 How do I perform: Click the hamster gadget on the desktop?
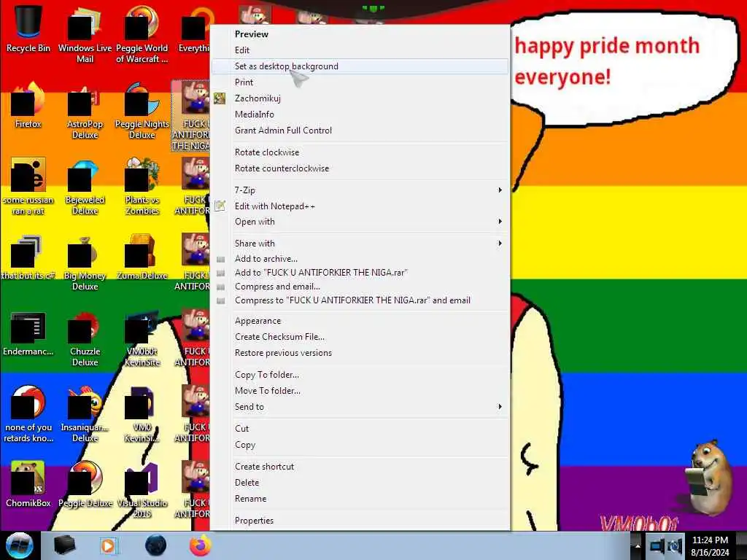[709, 478]
